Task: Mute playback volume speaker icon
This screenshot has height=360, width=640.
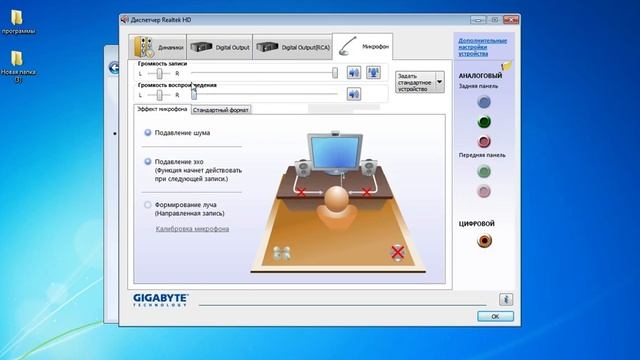Action: (354, 94)
